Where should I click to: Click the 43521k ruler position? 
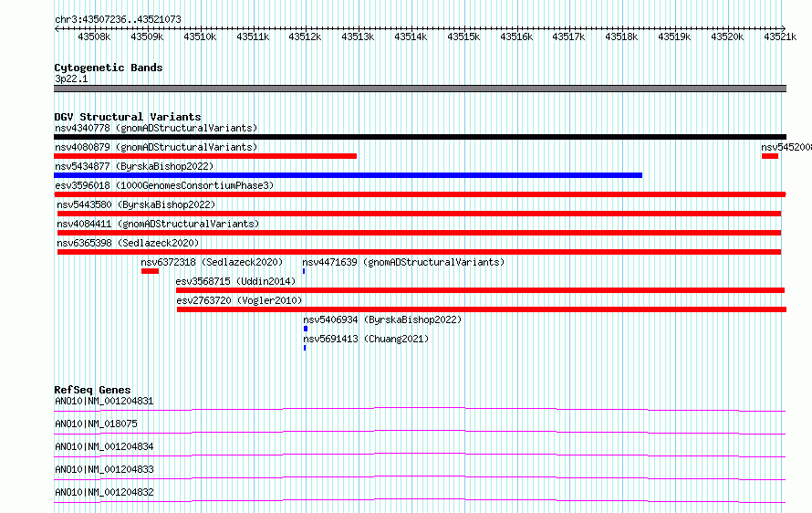point(780,37)
